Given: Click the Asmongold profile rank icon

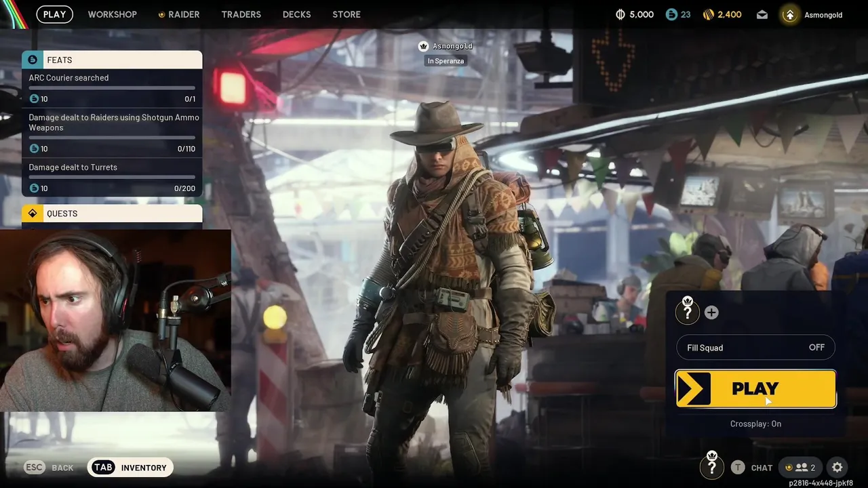Looking at the screenshot, I should 790,14.
